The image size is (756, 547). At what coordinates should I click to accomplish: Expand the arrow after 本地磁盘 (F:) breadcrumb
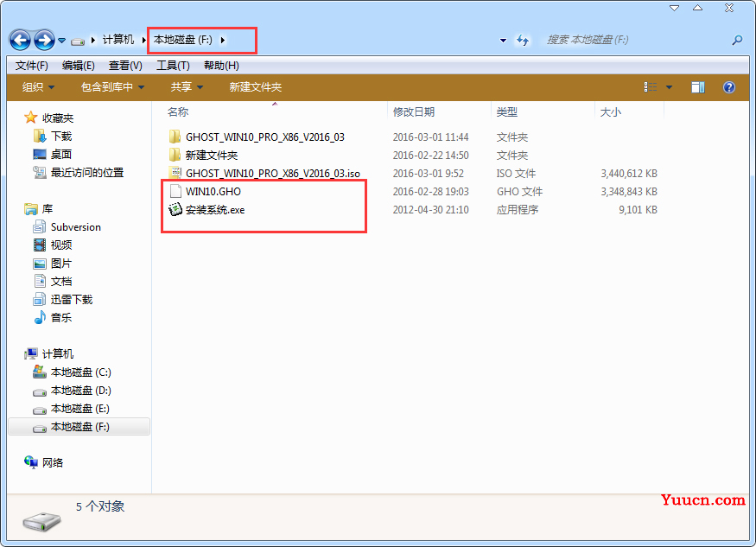tap(223, 40)
